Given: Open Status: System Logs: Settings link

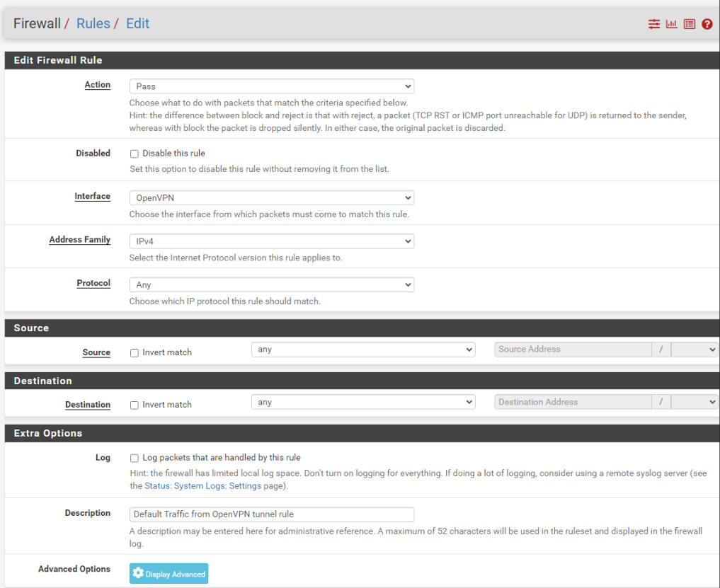Looking at the screenshot, I should (x=203, y=485).
